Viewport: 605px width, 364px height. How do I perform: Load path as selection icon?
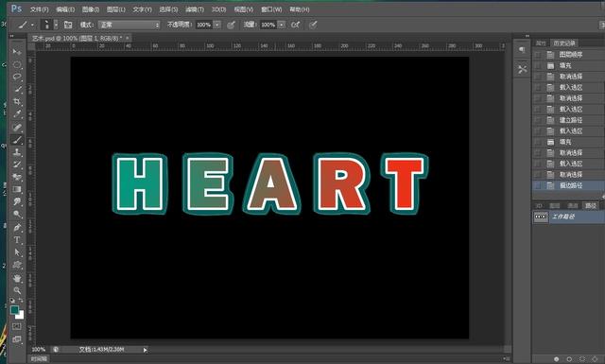582,359
